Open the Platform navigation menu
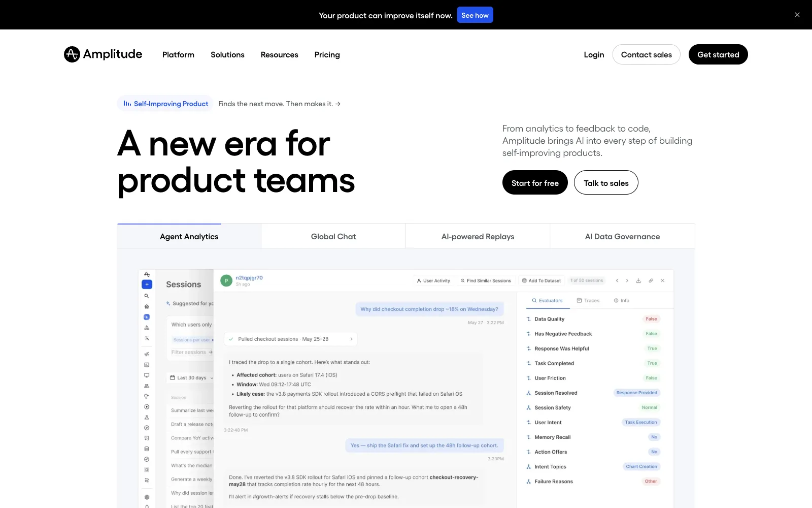Screen dimensions: 812x508 click(178, 54)
